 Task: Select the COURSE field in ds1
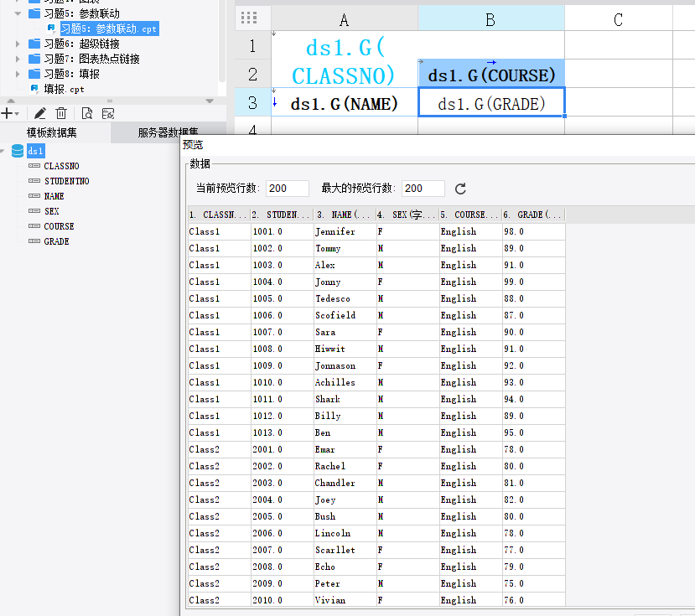pyautogui.click(x=59, y=226)
